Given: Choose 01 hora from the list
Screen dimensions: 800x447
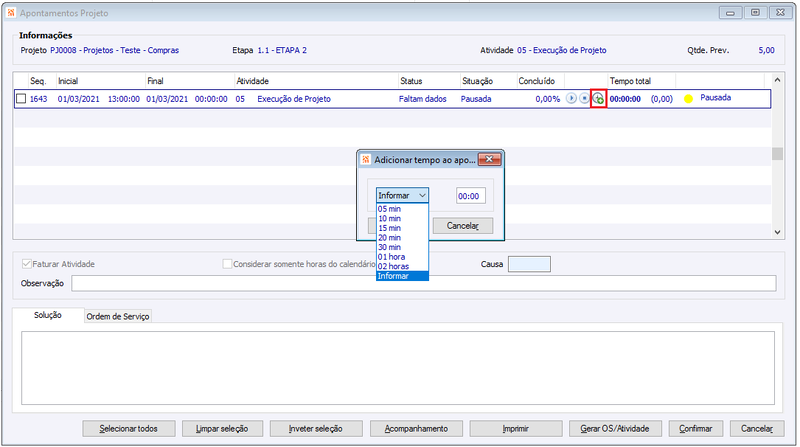Looking at the screenshot, I should 402,257.
